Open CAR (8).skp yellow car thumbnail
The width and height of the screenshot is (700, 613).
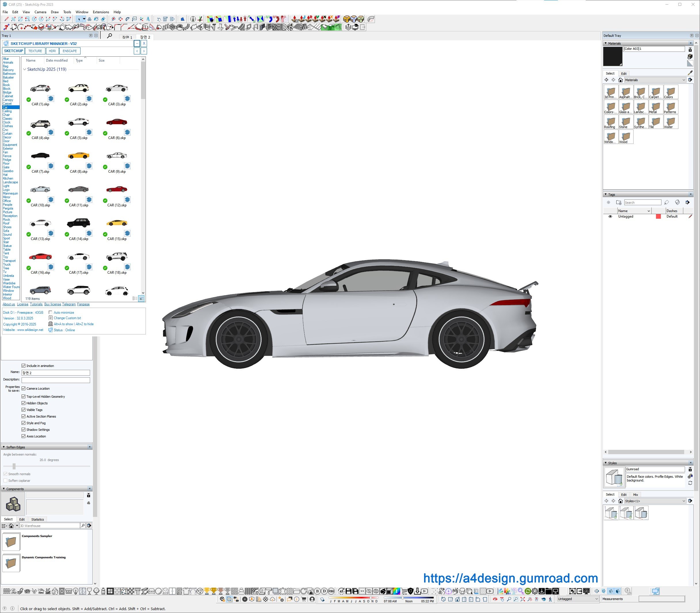(79, 156)
